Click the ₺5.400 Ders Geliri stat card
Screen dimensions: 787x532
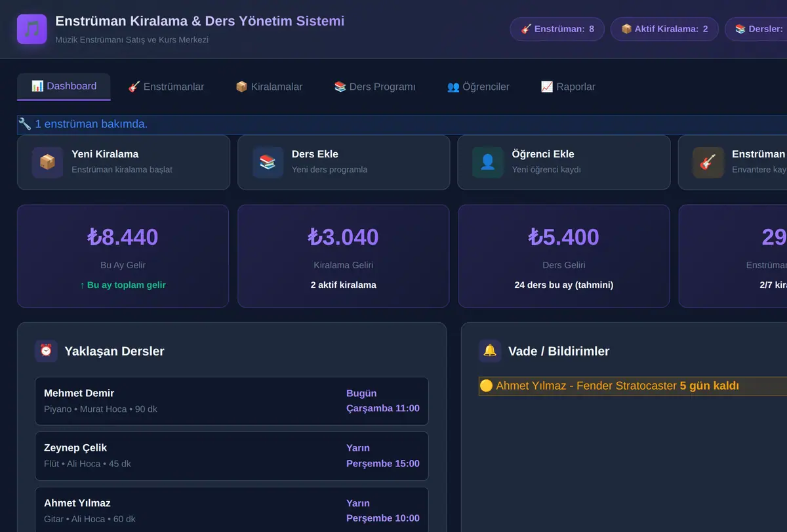[563, 256]
